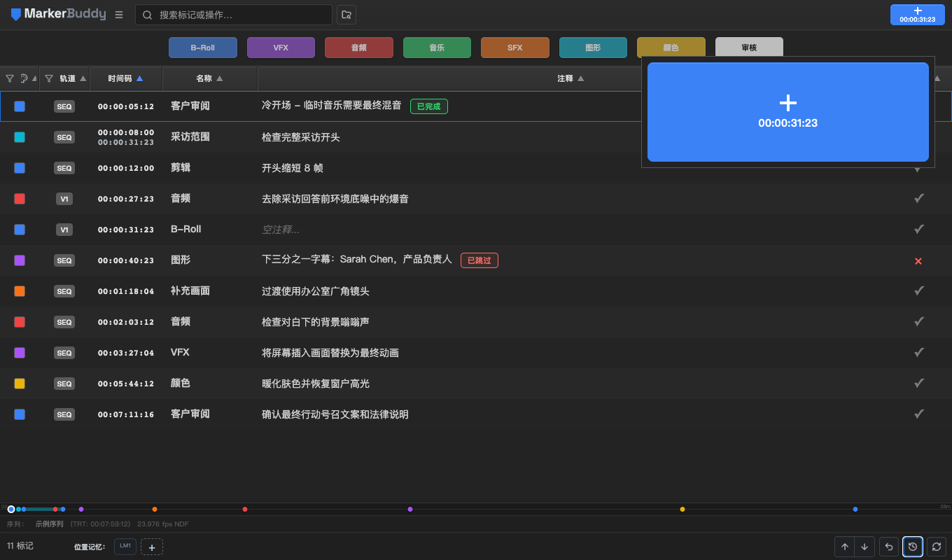Select the SFX preset tab
The width and height of the screenshot is (952, 560).
point(515,48)
